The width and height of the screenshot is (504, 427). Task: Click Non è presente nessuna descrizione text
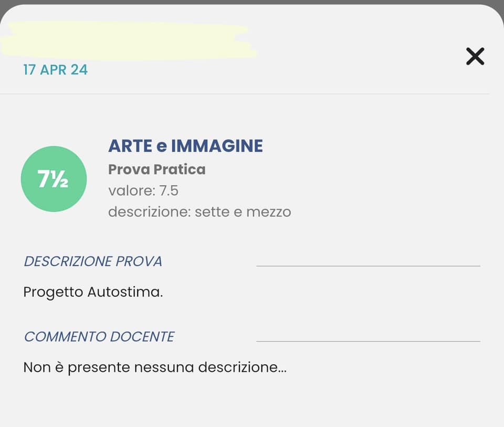[155, 368]
